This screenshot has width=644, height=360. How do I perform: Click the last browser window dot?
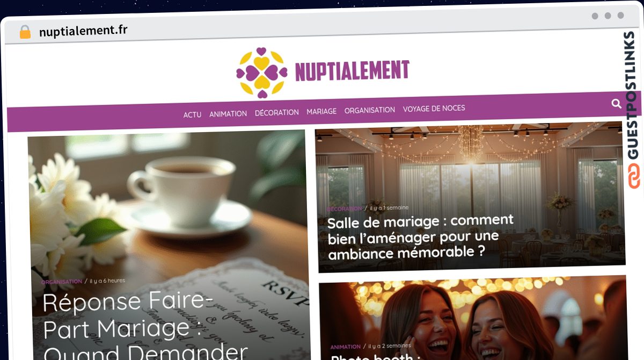pos(620,16)
